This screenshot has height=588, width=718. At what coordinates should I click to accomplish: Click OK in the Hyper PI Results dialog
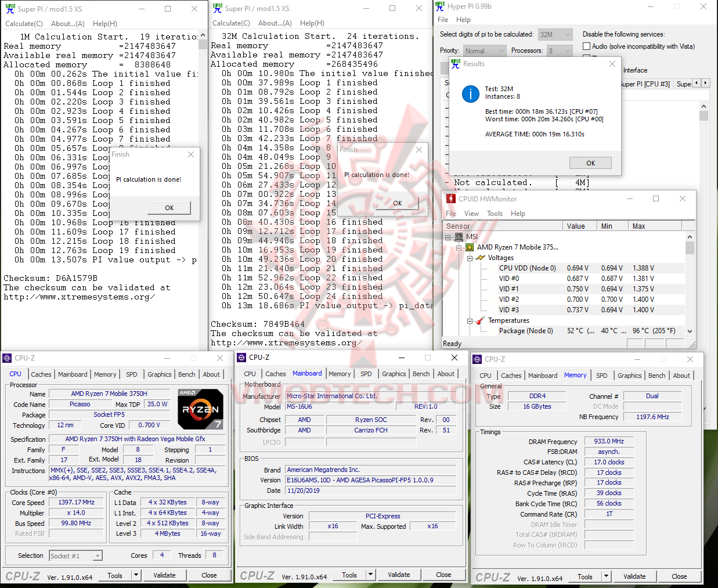[591, 163]
